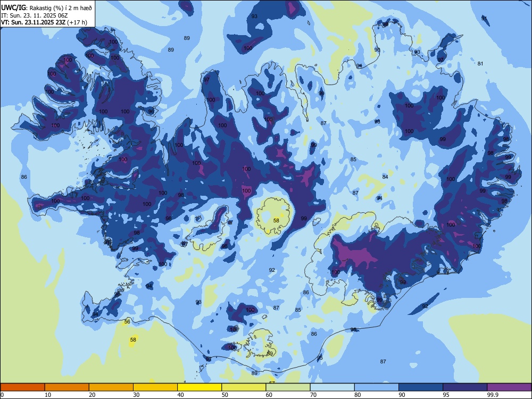Click the legend tick label '20'

[x=92, y=395]
